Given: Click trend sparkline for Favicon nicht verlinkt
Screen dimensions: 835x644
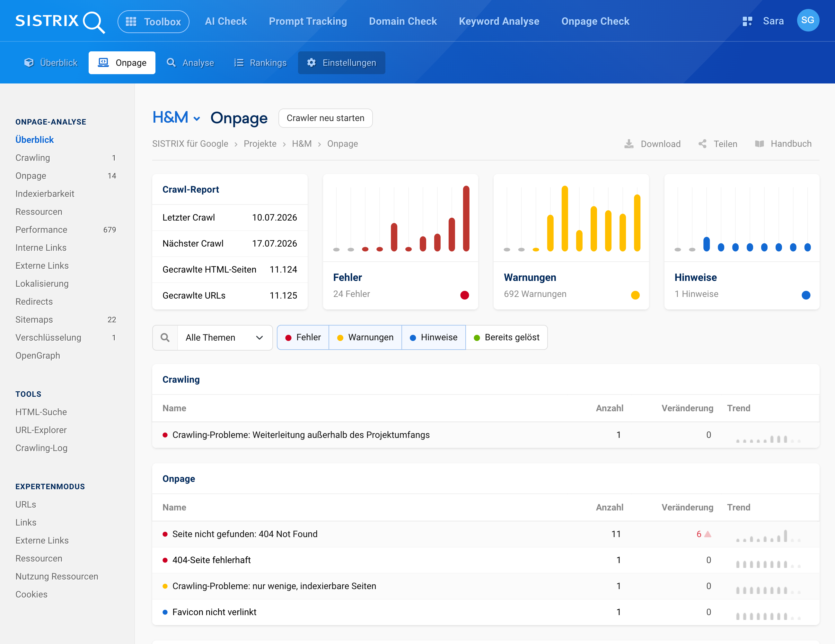Looking at the screenshot, I should (768, 615).
